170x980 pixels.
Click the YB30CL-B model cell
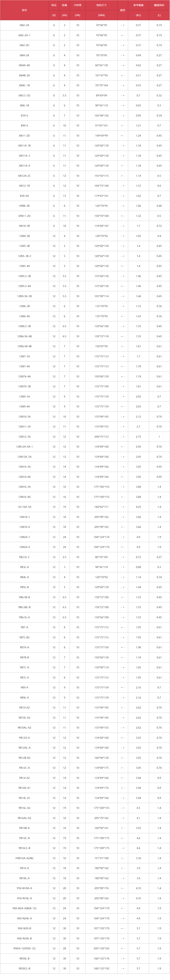click(24, 969)
